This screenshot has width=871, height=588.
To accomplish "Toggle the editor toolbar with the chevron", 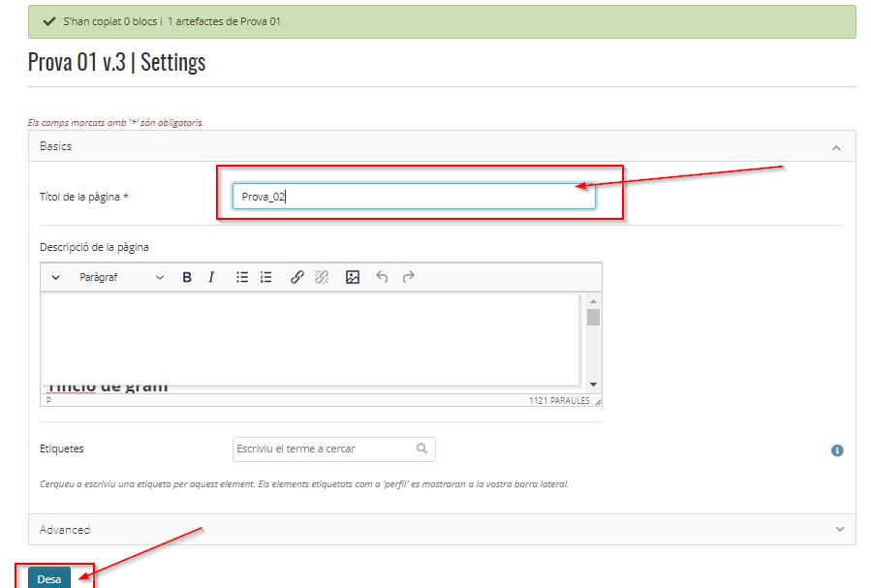I will [x=55, y=277].
